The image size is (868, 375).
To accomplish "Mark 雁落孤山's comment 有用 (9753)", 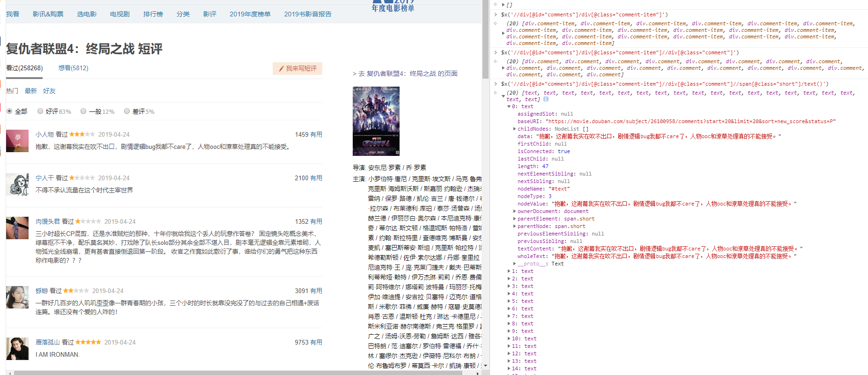I will coord(316,342).
